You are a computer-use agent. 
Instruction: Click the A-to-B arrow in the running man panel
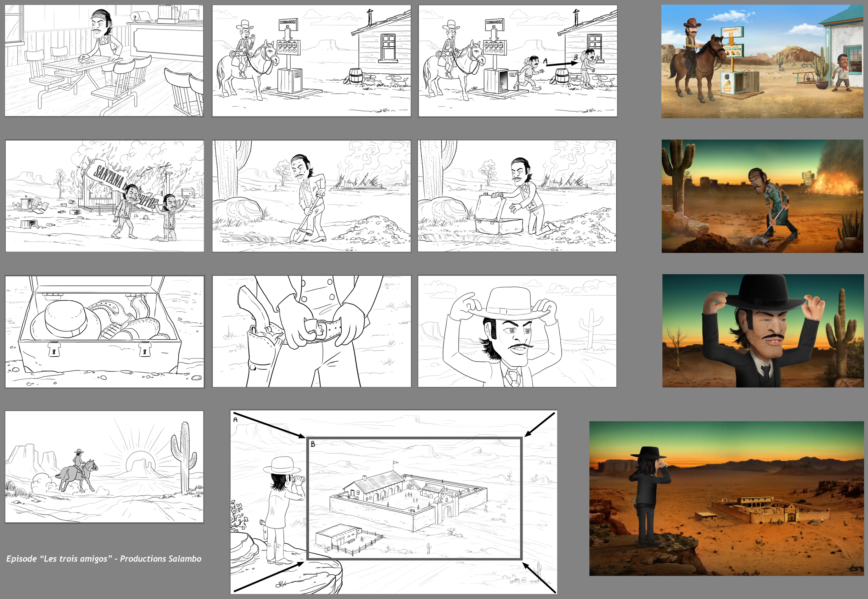click(x=560, y=64)
